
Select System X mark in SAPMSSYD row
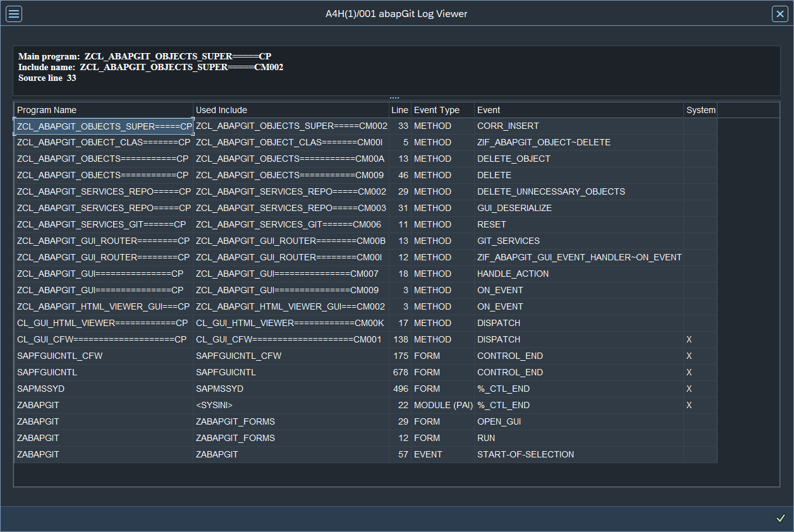700,389
